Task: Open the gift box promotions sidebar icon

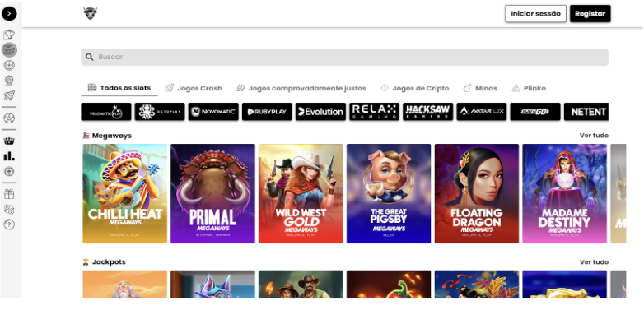Action: pyautogui.click(x=9, y=194)
